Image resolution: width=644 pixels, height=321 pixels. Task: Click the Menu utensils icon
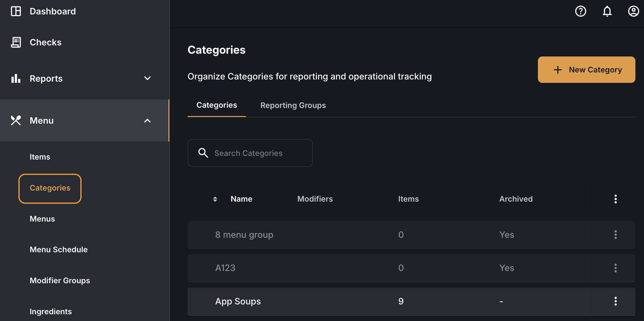(x=16, y=120)
